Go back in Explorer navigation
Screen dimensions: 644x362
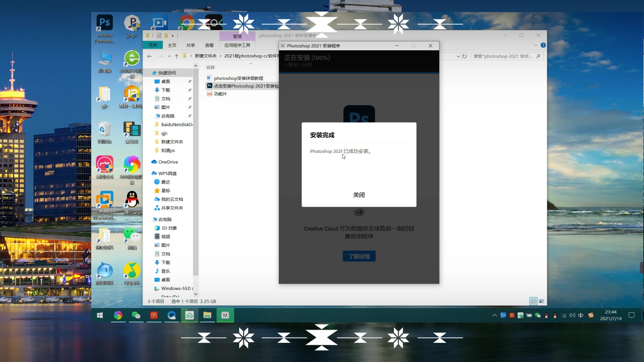tap(150, 56)
